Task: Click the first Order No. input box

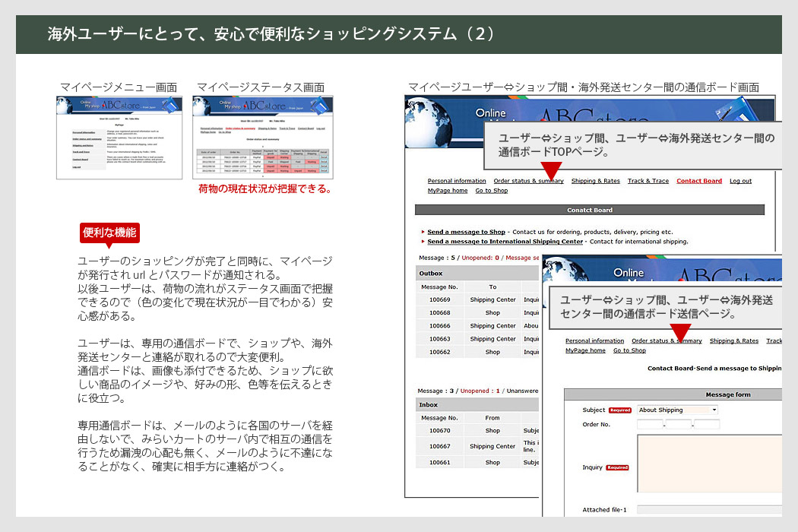Action: [x=650, y=424]
